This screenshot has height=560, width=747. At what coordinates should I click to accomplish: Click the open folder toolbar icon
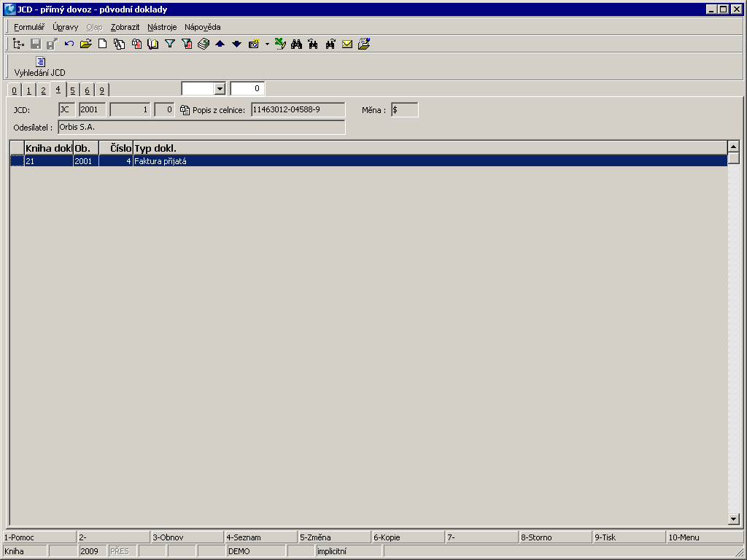86,44
